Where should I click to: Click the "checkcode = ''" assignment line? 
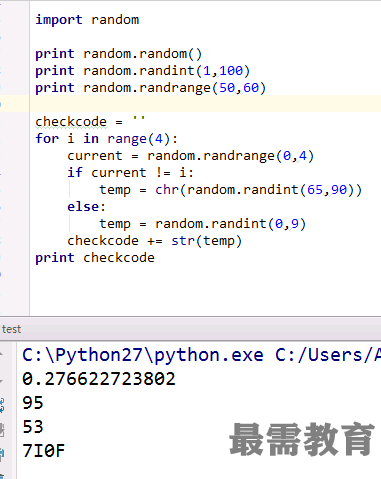90,121
